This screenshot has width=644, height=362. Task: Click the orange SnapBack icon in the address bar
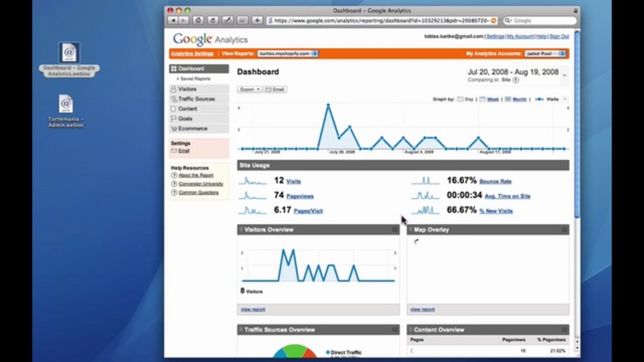tap(493, 21)
